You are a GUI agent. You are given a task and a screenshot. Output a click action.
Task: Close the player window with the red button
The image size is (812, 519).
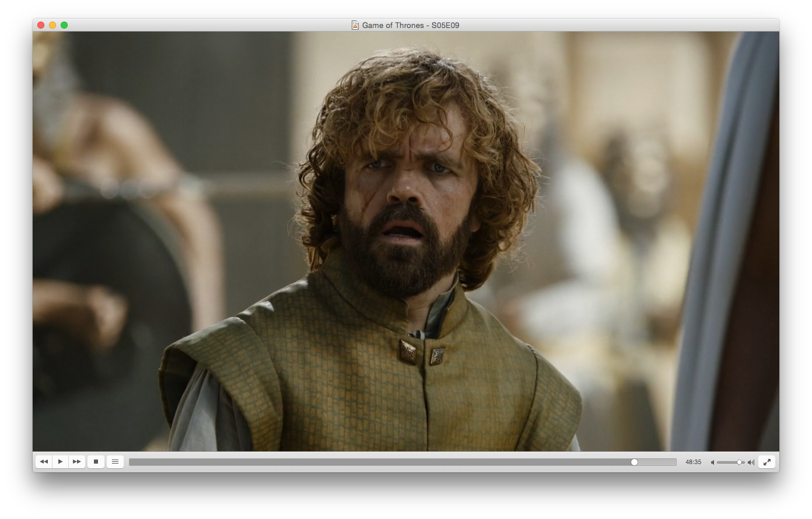tap(41, 25)
